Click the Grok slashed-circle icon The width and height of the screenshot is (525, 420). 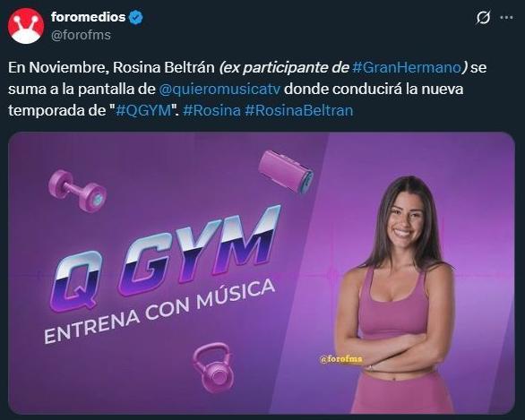coord(483,17)
